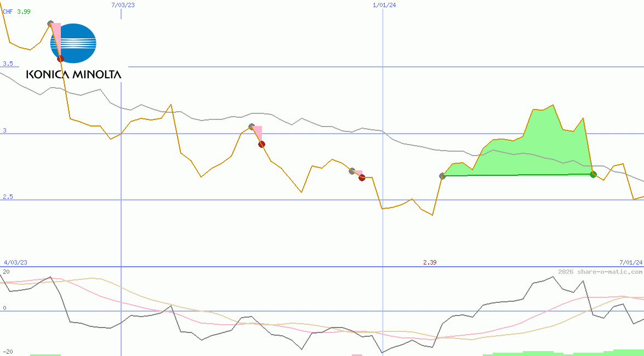
Task: Expand the 1/01/24 gridline label
Action: [x=384, y=5]
